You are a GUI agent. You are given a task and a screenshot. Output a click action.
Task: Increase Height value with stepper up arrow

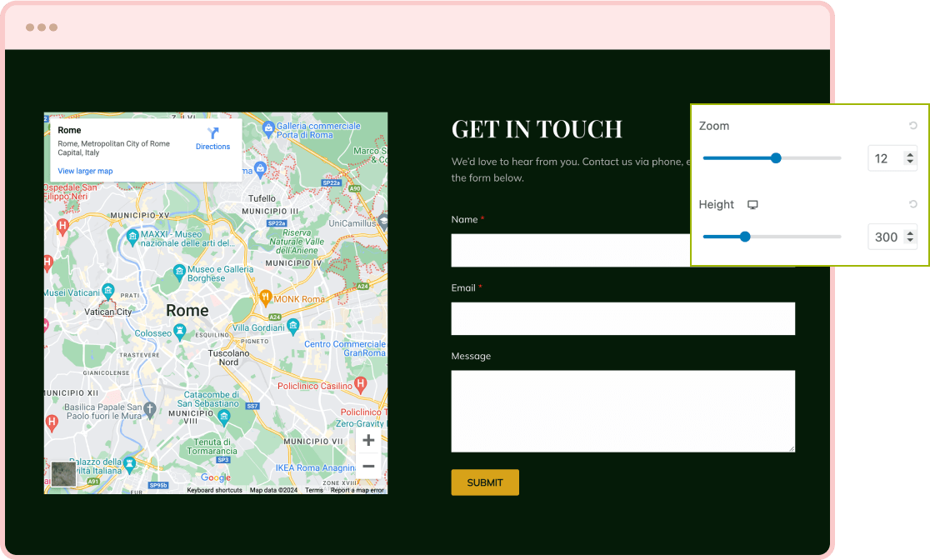coord(911,233)
